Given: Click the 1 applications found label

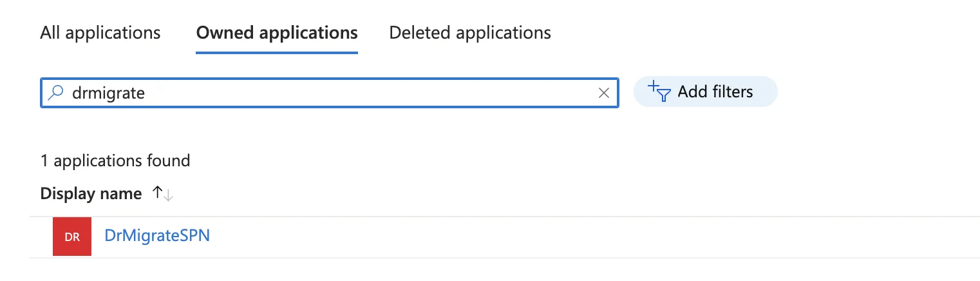Looking at the screenshot, I should (x=115, y=160).
